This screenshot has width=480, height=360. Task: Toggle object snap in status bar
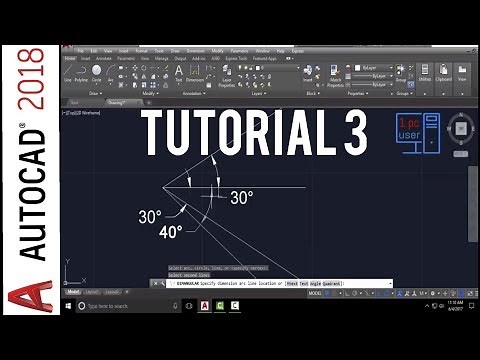[x=386, y=293]
